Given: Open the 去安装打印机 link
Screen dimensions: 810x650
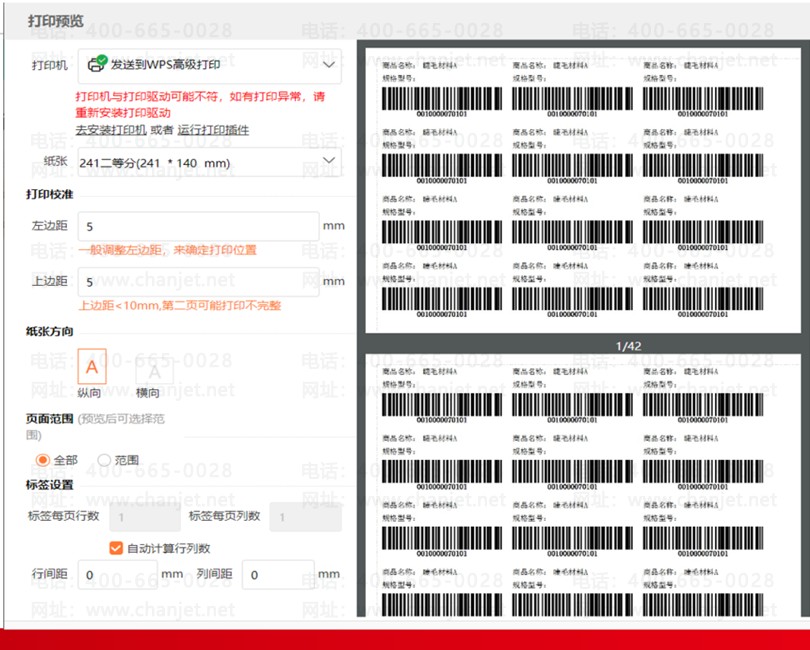Looking at the screenshot, I should point(111,130).
